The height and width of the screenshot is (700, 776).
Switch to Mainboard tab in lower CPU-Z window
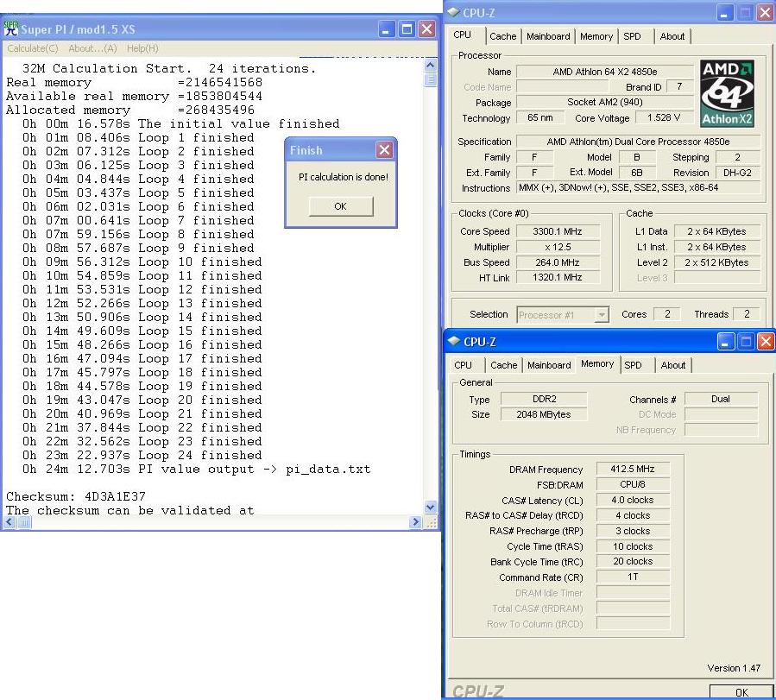pyautogui.click(x=549, y=365)
